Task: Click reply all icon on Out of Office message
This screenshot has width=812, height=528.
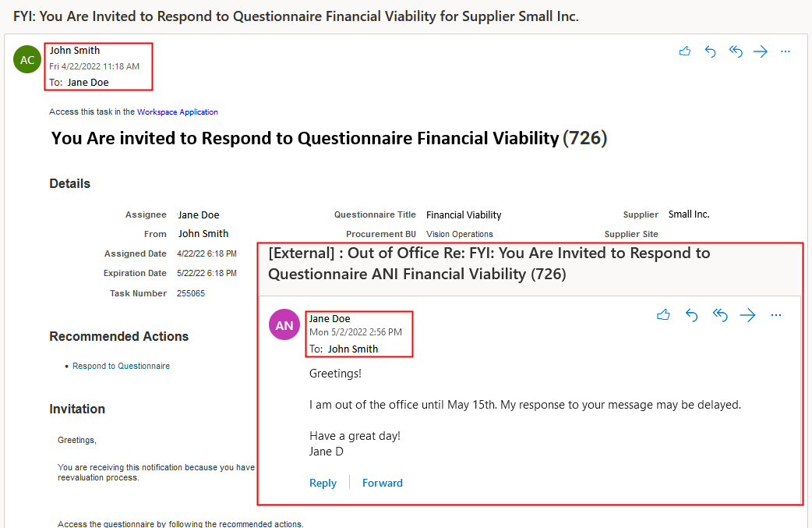Action: pos(720,315)
